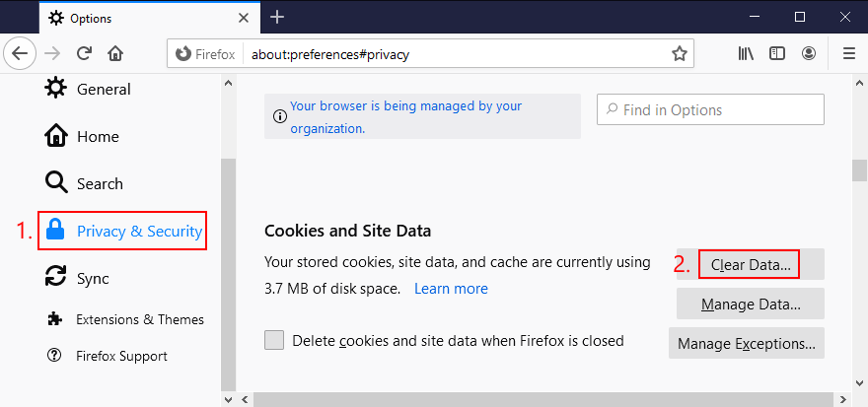Click the Manage Data button
Viewport: 868px width, 407px height.
750,304
